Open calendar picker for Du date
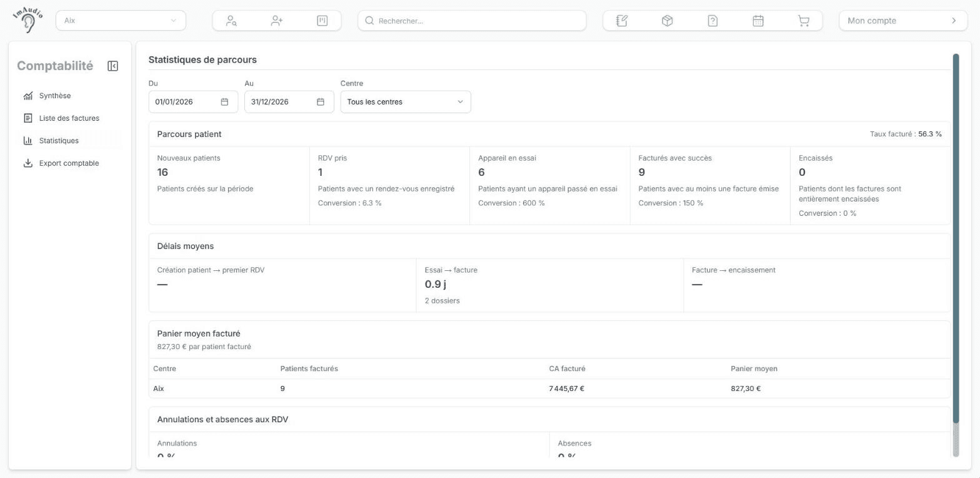 [x=224, y=101]
